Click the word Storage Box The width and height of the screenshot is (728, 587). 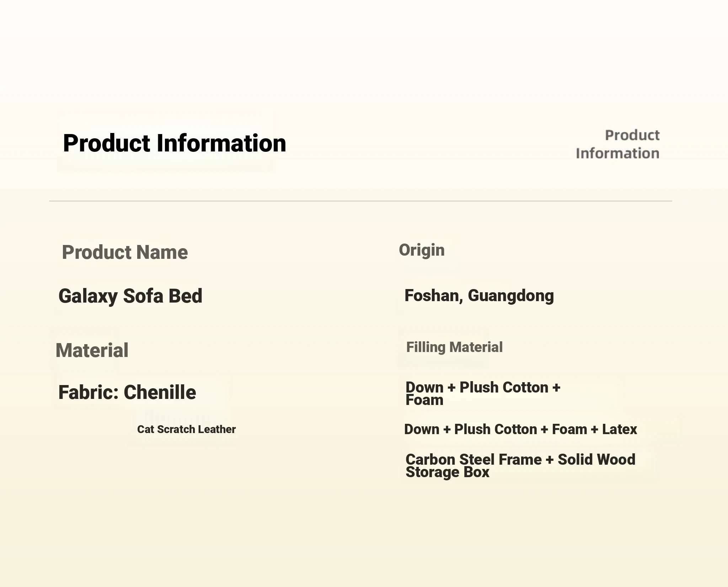448,473
